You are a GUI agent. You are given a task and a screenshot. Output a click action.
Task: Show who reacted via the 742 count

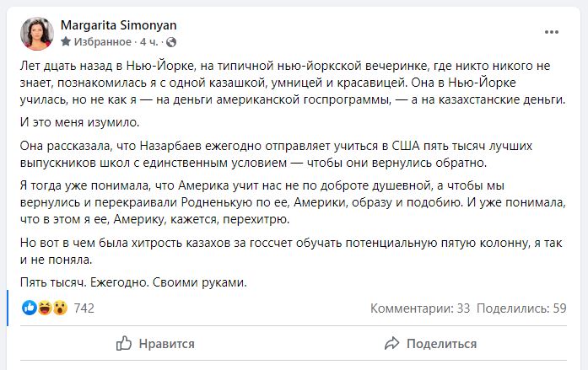[x=84, y=308]
